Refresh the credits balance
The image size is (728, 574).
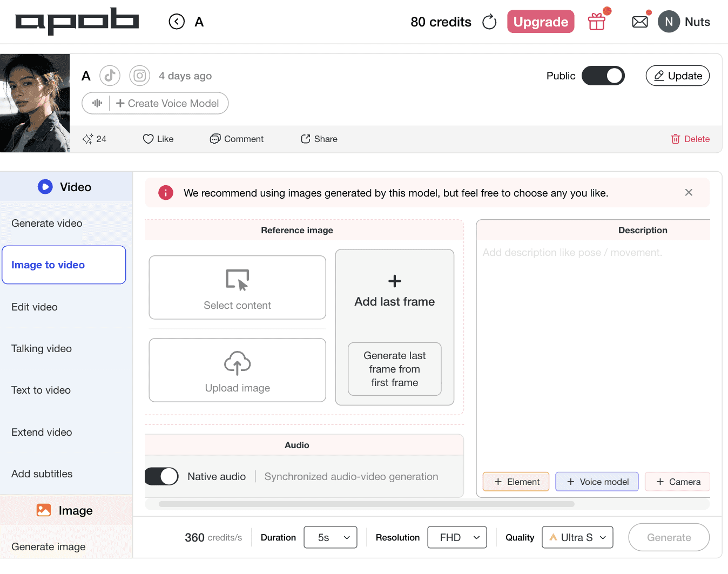[489, 22]
